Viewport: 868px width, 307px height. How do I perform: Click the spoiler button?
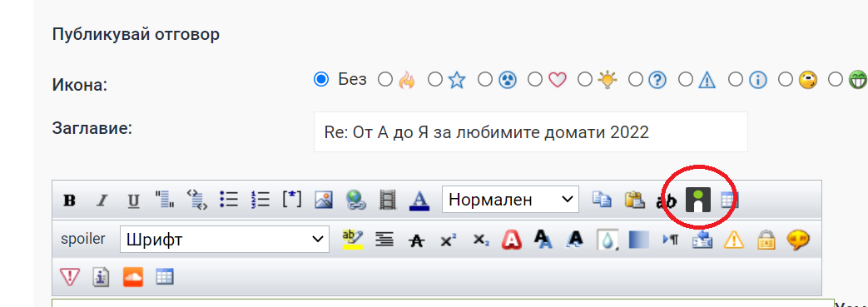coord(83,239)
